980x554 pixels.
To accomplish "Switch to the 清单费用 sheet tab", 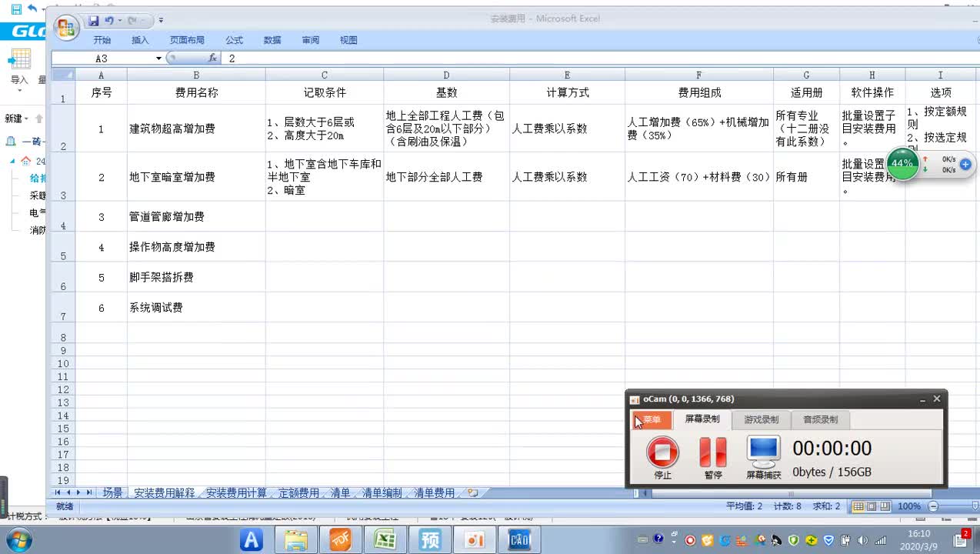I will click(434, 493).
